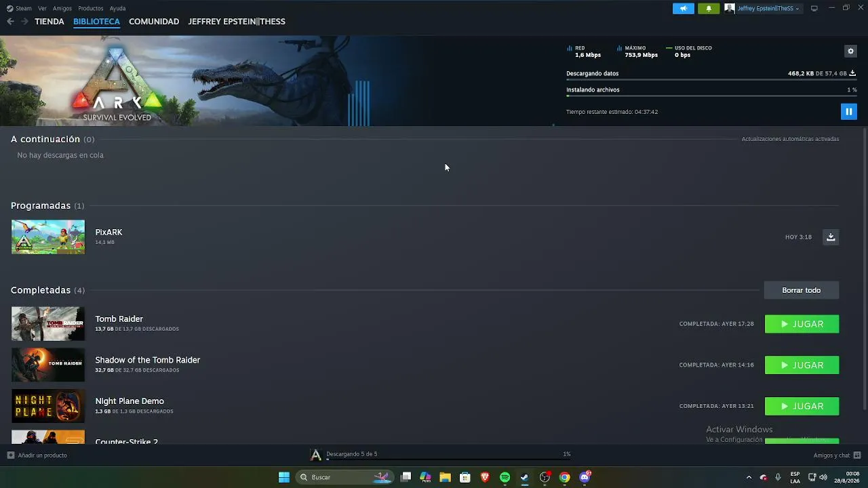Switch to the TIENDA tab
Image resolution: width=868 pixels, height=488 pixels.
pos(50,22)
